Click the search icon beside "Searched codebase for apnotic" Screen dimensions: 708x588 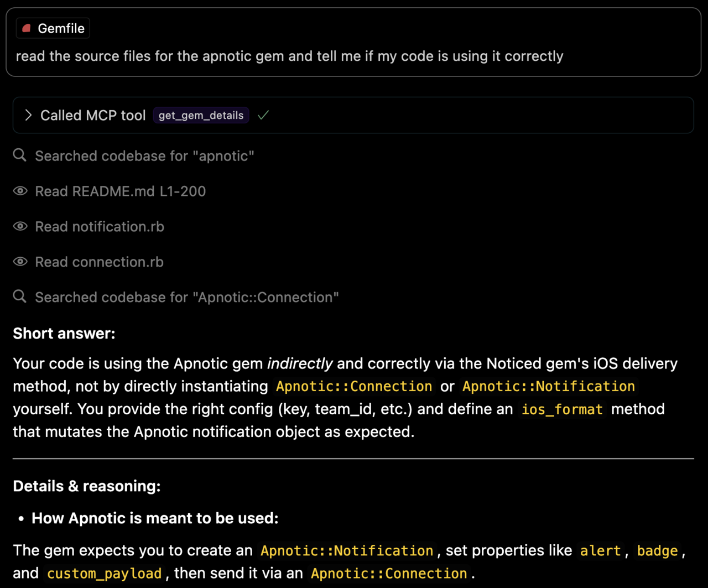[x=19, y=155]
